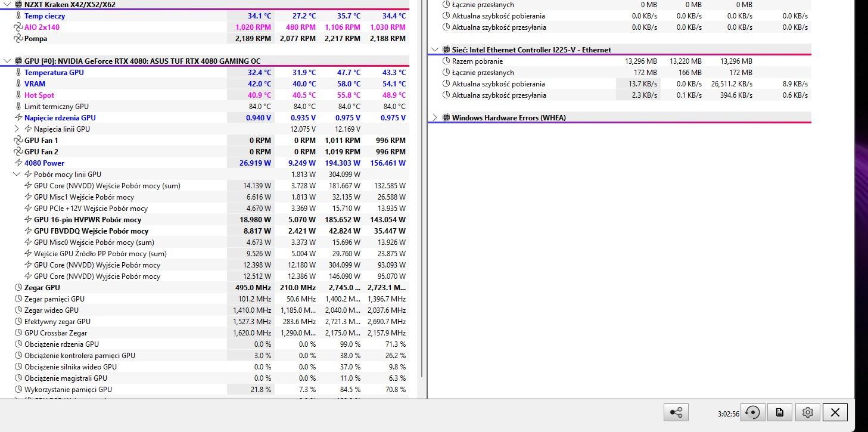The height and width of the screenshot is (432, 868).
Task: Click the chip icon beside Sieć Intel Ethernet header
Action: tap(446, 50)
